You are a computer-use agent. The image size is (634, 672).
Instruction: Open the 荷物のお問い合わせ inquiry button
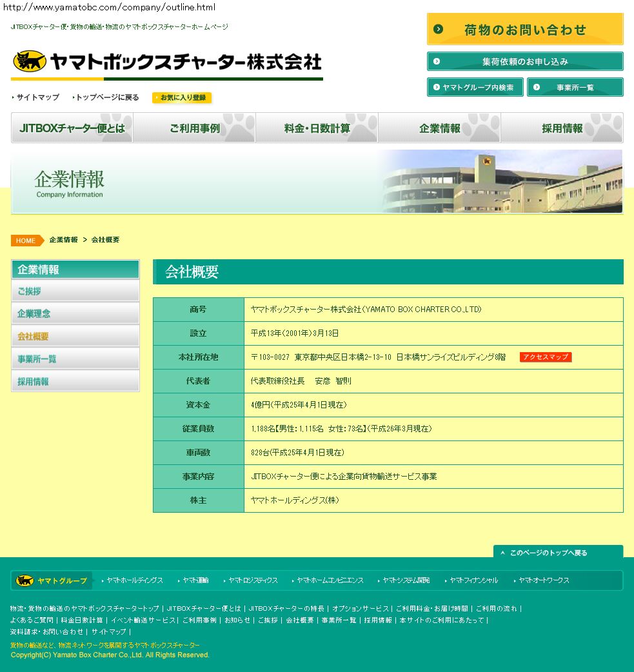(x=525, y=29)
